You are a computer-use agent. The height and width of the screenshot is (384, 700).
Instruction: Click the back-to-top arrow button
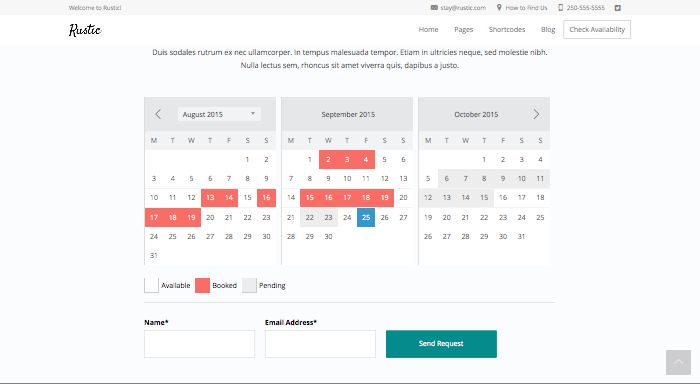click(x=678, y=362)
